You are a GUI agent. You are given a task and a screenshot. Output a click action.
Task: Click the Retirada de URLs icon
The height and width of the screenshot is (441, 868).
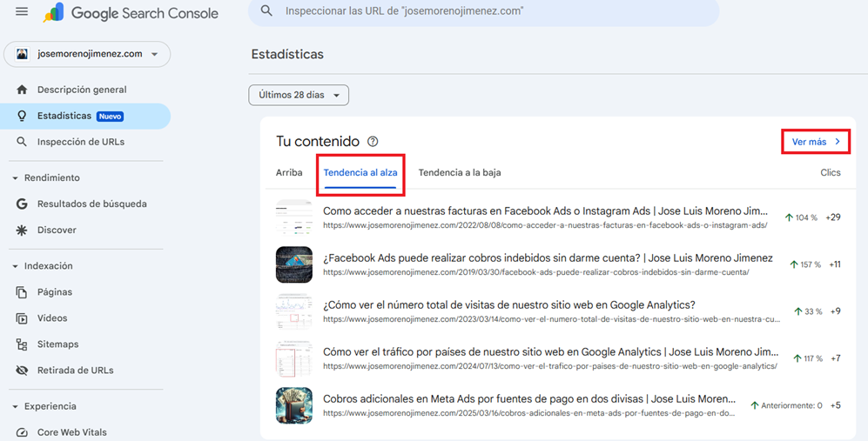(22, 371)
